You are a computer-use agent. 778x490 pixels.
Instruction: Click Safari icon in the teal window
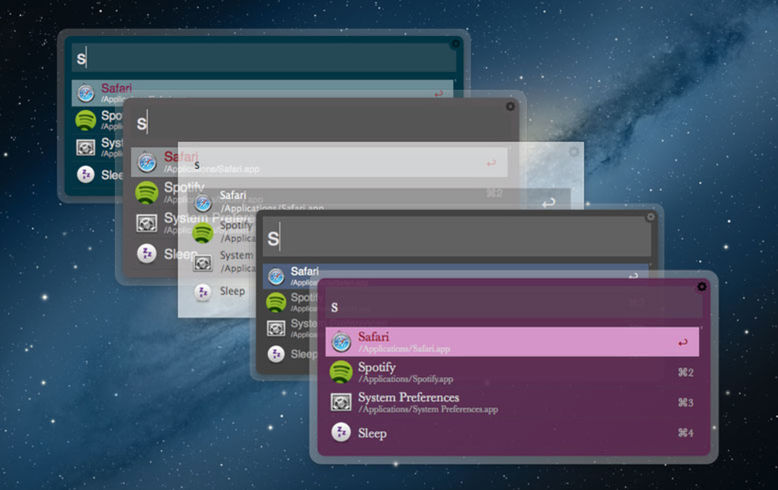coord(86,93)
